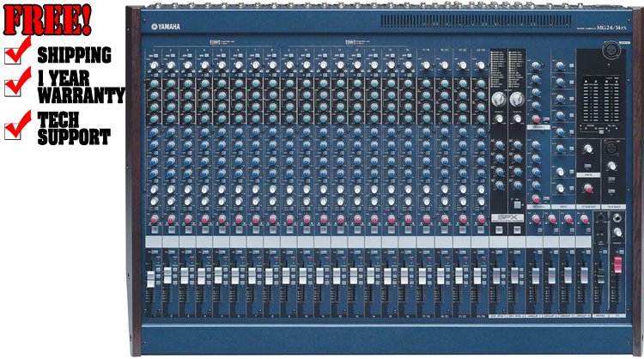Toggle effect 2 ON button below SPX logo
Image resolution: width=644 pixels, height=359 pixels.
pos(517,229)
